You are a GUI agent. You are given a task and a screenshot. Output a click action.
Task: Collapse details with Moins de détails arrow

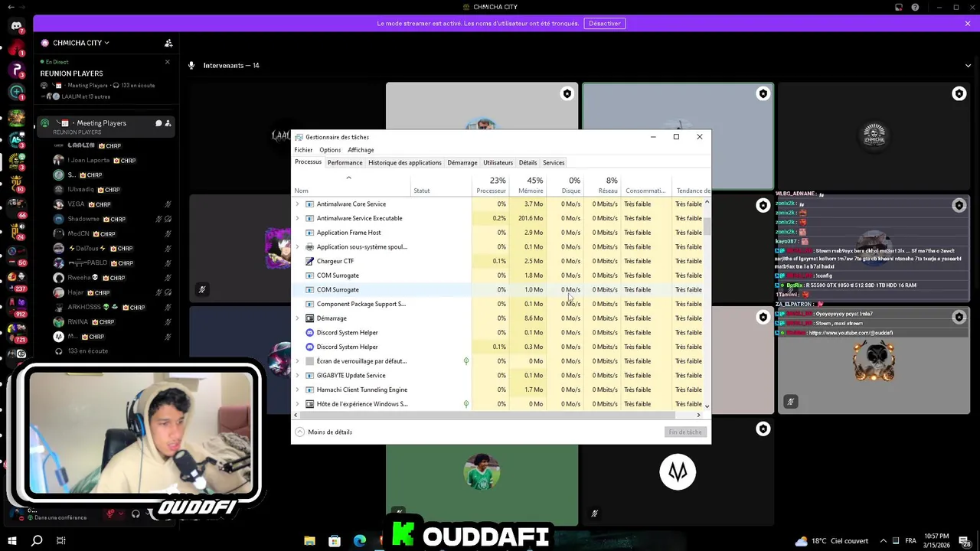coord(300,432)
